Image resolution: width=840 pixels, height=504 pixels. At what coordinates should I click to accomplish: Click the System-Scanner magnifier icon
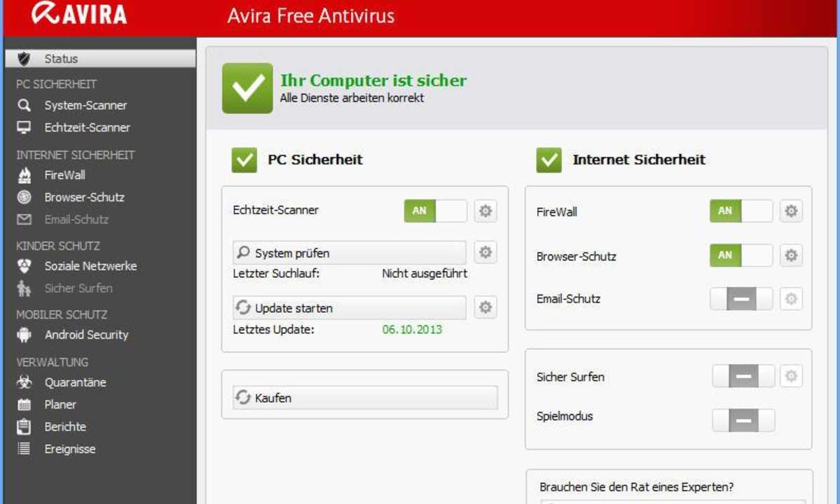(x=24, y=106)
